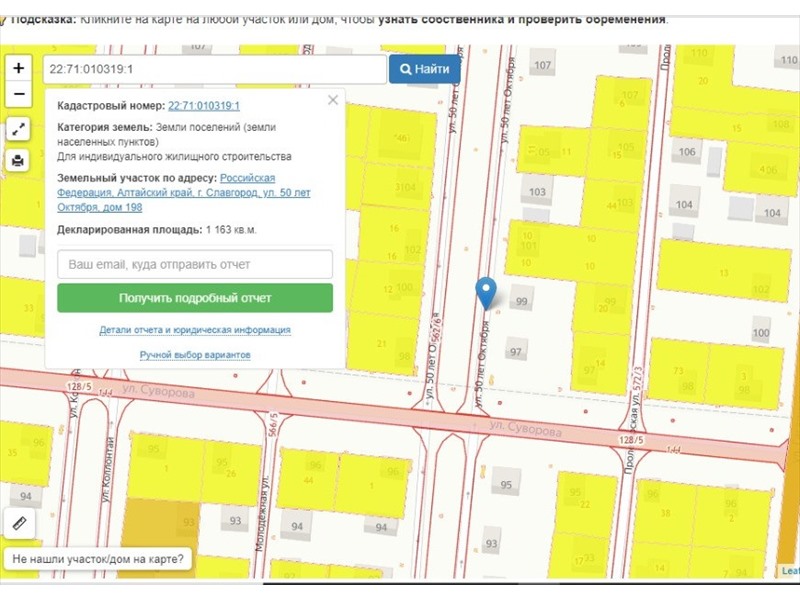Screen dimensions: 800x600
Task: Click Не нашли участок/дом на карте? button
Action: click(98, 559)
